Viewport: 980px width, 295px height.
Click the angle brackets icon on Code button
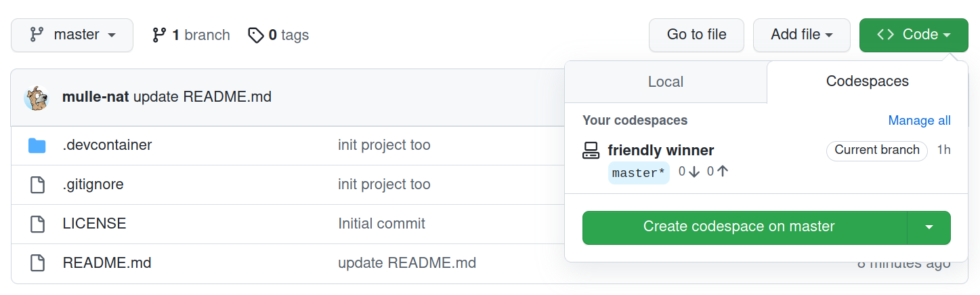885,35
